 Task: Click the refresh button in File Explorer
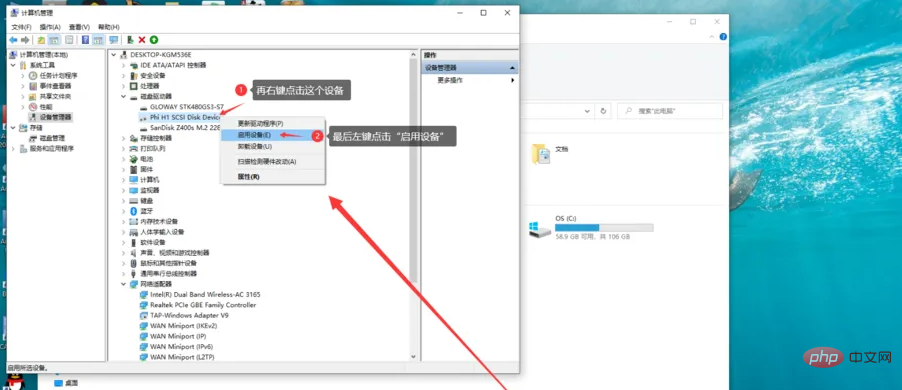click(x=603, y=111)
